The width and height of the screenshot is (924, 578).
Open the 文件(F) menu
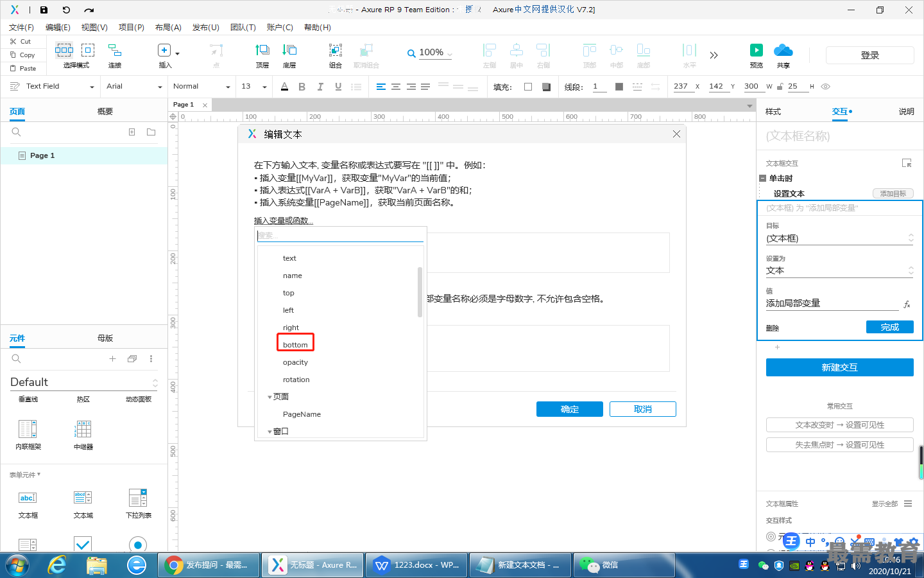[x=21, y=28]
